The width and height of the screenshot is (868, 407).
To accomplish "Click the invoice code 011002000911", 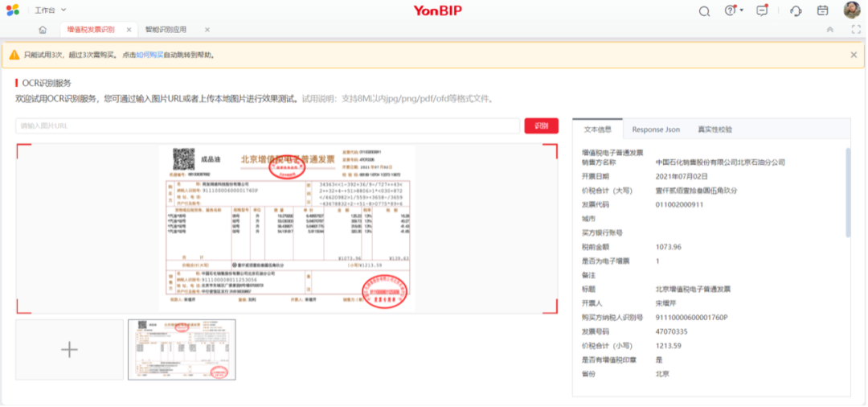I will click(x=679, y=205).
